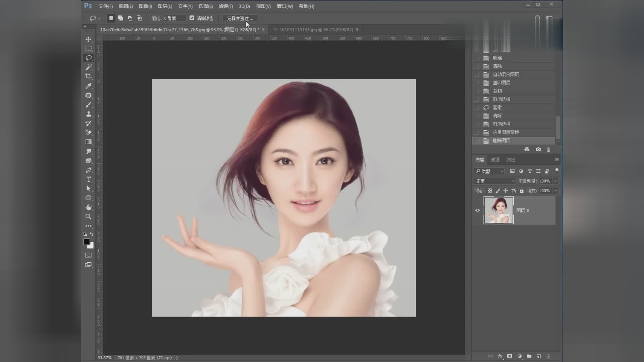Image resolution: width=644 pixels, height=362 pixels.
Task: Select the Eyedropper tool
Action: [x=89, y=86]
